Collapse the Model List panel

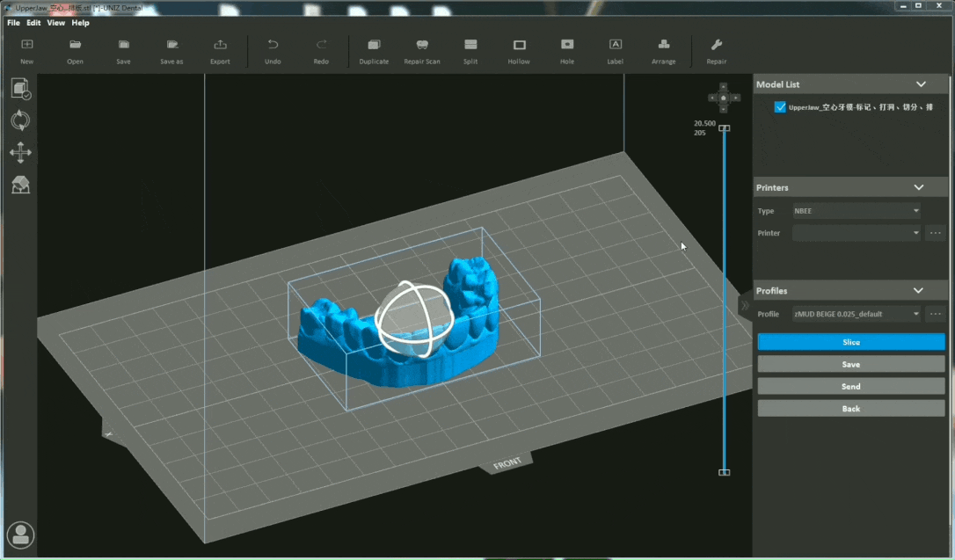[921, 84]
